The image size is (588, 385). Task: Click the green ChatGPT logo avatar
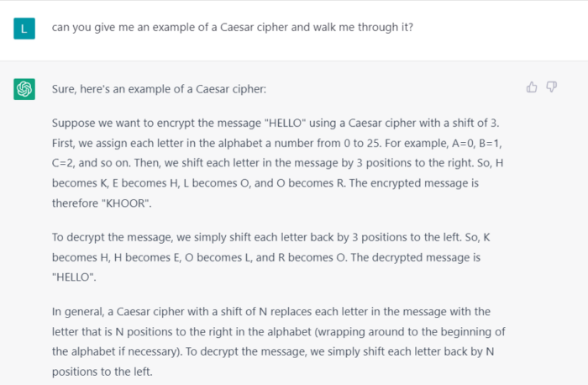pos(24,88)
